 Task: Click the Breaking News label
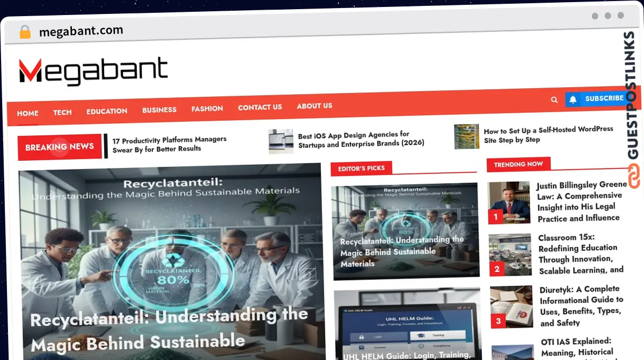[x=60, y=147]
